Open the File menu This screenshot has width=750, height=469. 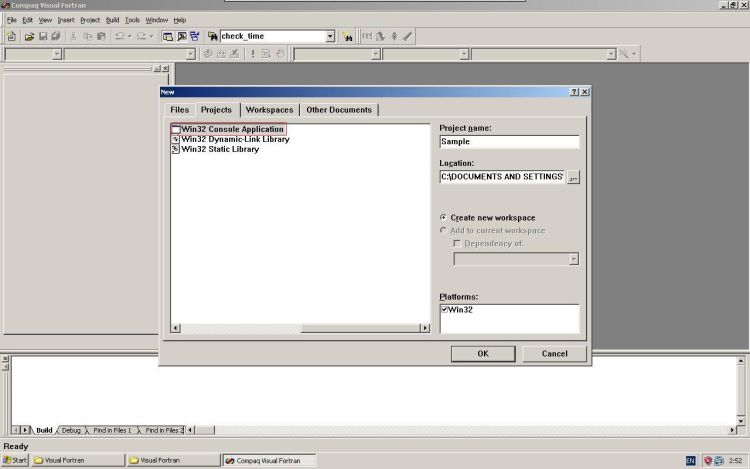tap(11, 20)
